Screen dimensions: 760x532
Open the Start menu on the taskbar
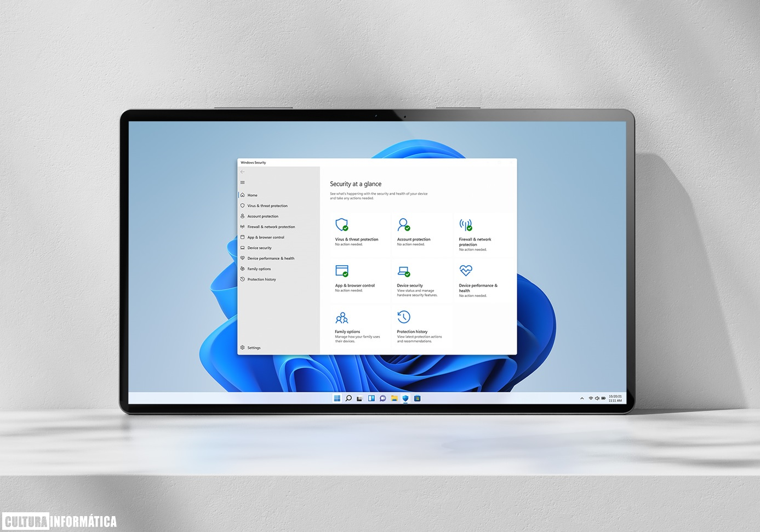click(337, 398)
